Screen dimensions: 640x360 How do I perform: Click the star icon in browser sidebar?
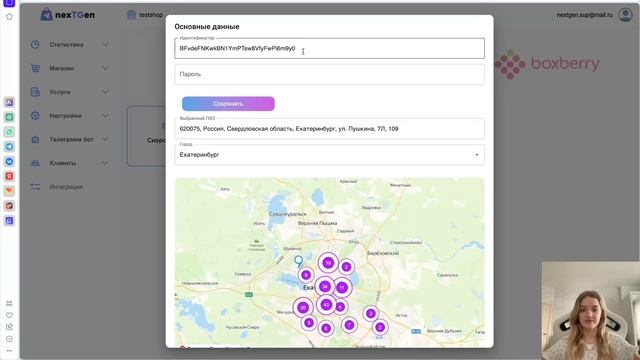tap(9, 17)
